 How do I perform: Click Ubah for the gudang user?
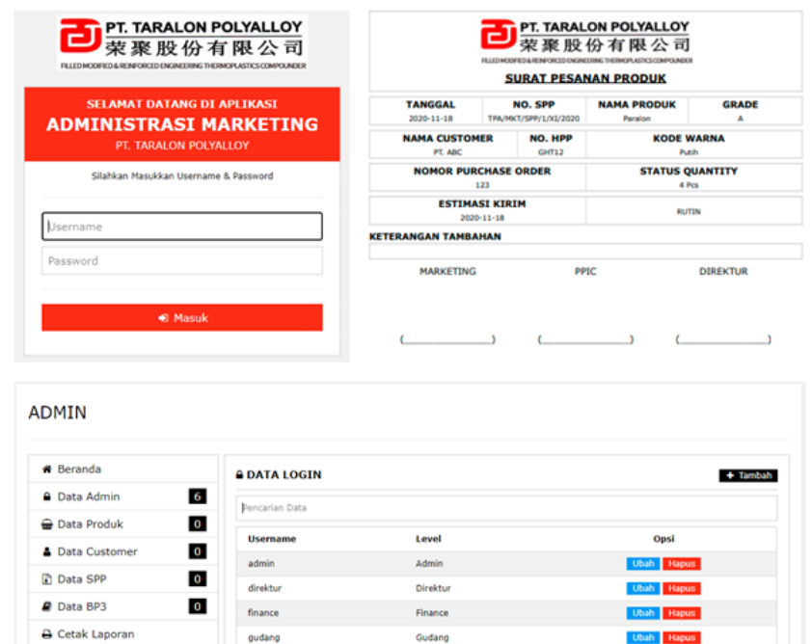(643, 637)
